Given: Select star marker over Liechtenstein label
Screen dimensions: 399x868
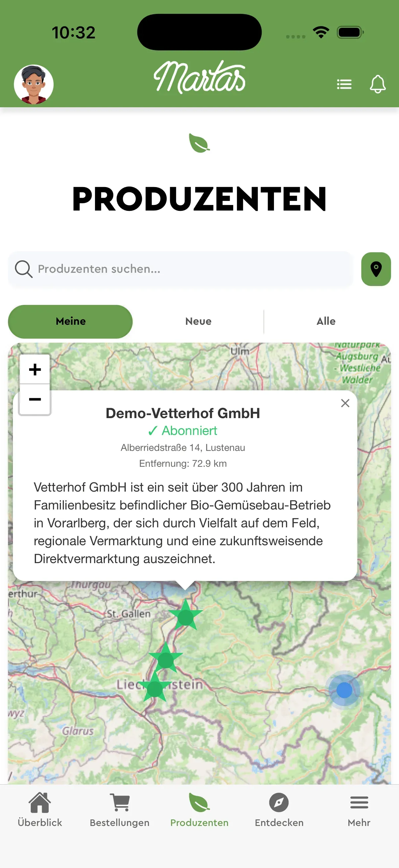Looking at the screenshot, I should [x=155, y=687].
